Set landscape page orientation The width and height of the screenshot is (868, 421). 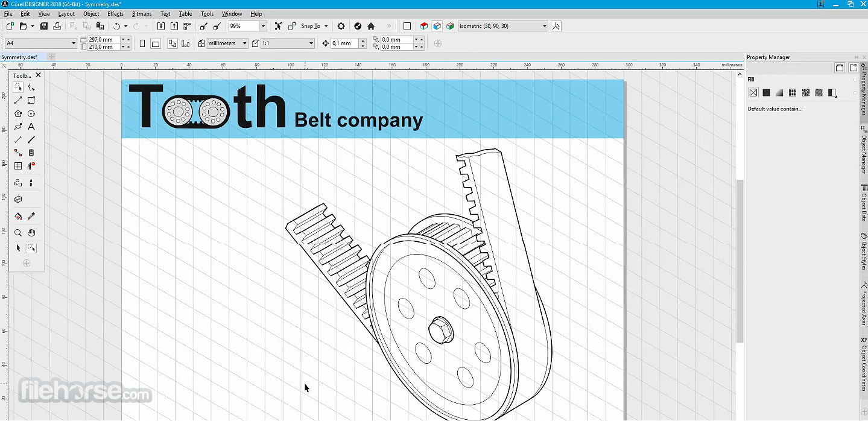156,43
